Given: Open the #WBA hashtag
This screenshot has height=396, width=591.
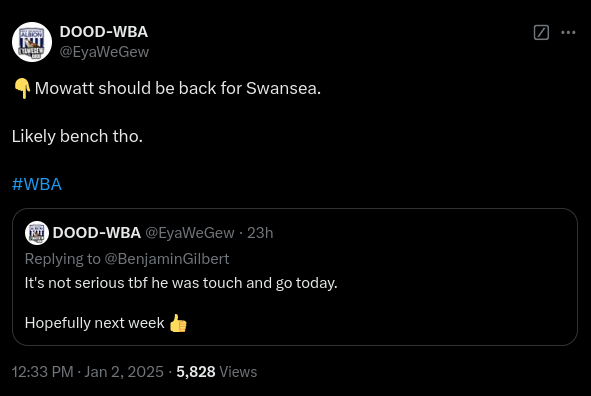Looking at the screenshot, I should 37,184.
